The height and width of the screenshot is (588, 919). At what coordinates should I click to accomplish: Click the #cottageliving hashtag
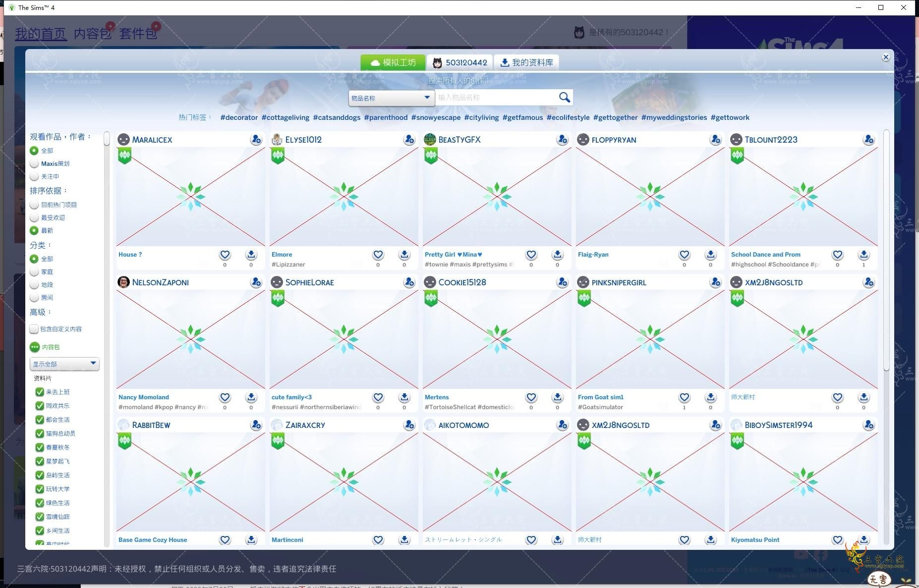[286, 117]
